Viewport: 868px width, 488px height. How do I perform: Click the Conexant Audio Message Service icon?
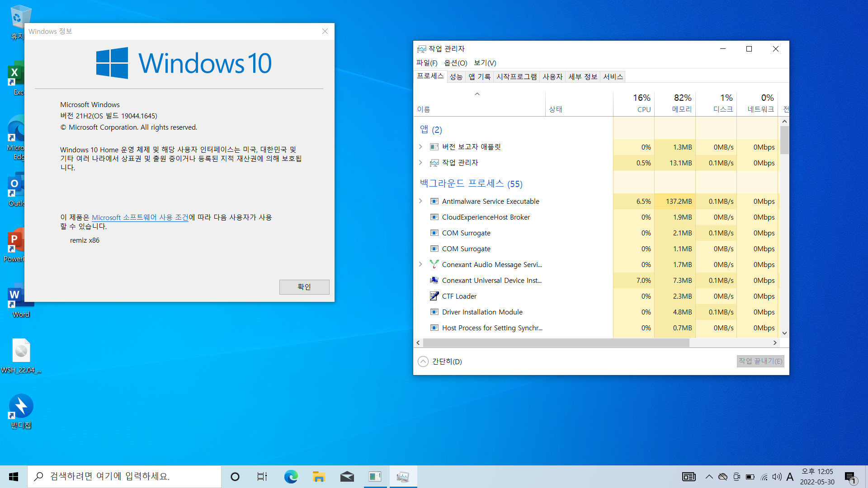pyautogui.click(x=434, y=264)
